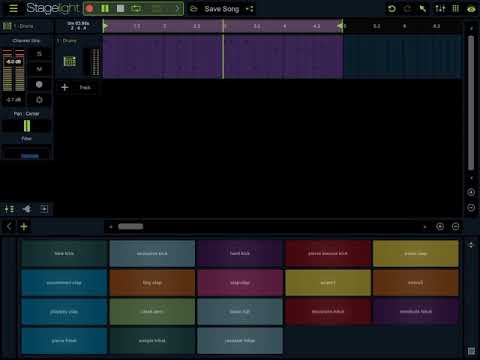The width and height of the screenshot is (480, 360).
Task: Click the Save Song button
Action: 222,9
